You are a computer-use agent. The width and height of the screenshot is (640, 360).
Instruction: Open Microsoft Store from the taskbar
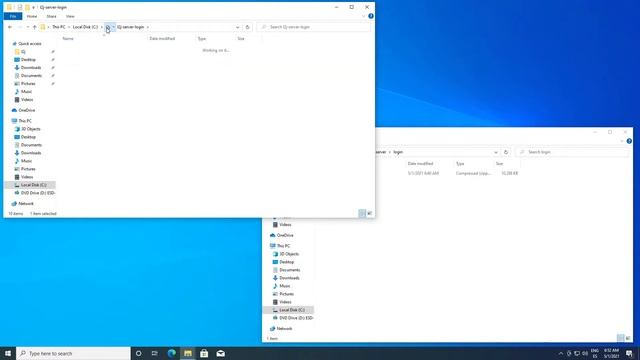[x=204, y=353]
